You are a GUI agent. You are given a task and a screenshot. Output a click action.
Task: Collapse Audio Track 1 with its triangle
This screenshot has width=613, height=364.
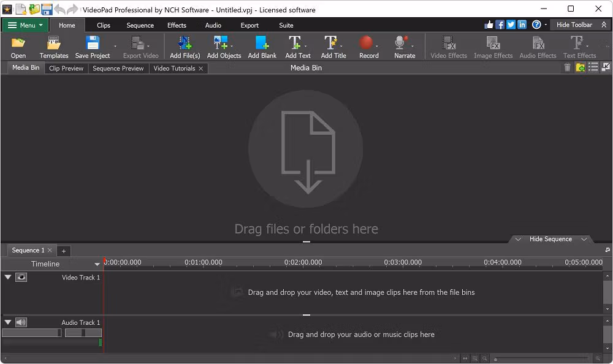pyautogui.click(x=8, y=322)
